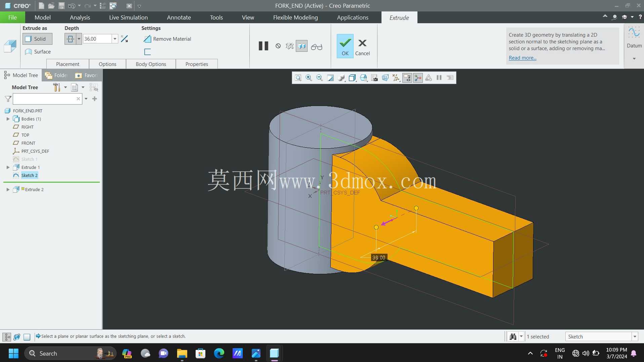Viewport: 644px width, 362px height.
Task: Click the Regenerate icon in quick toolbar
Action: pos(103,6)
